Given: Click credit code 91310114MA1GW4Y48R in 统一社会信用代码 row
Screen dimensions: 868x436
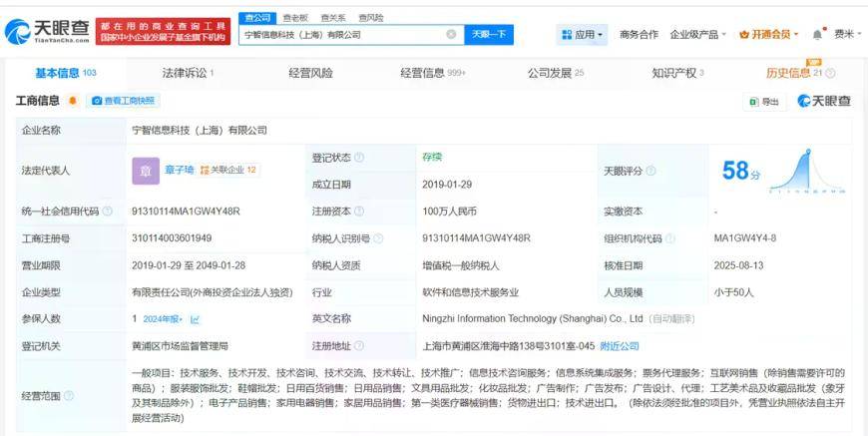Looking at the screenshot, I should 186,212.
